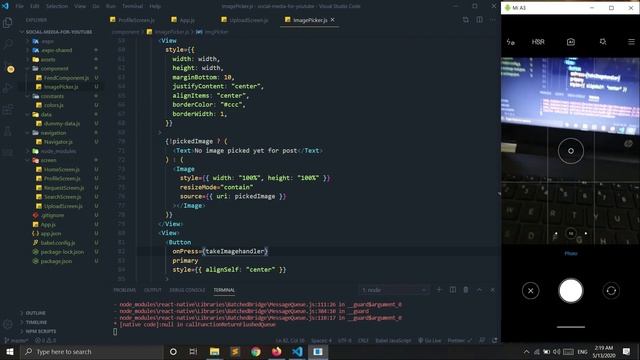
Task: Open the Selection menu
Action: [x=57, y=6]
